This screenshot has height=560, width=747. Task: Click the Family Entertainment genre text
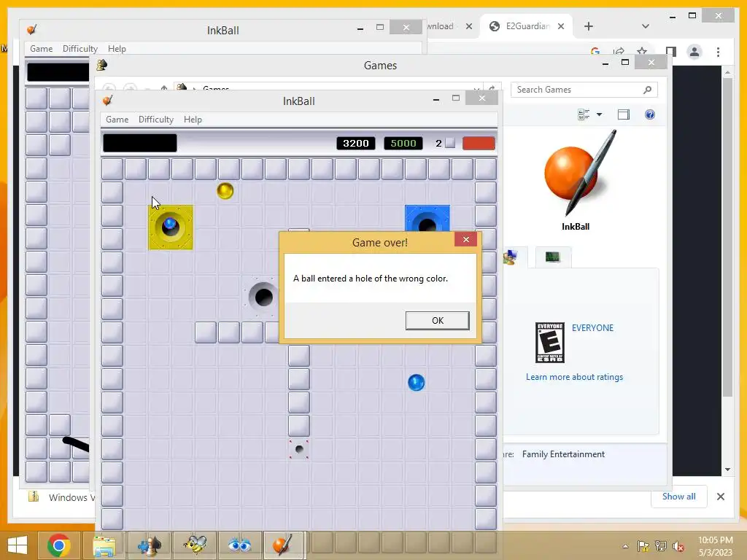(563, 454)
